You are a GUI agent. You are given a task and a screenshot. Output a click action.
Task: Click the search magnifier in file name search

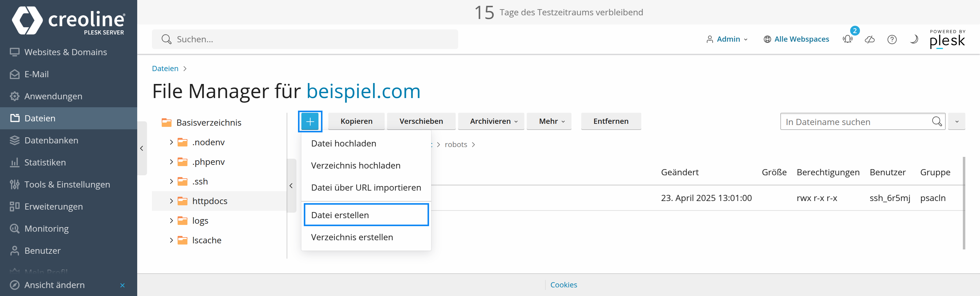click(937, 121)
